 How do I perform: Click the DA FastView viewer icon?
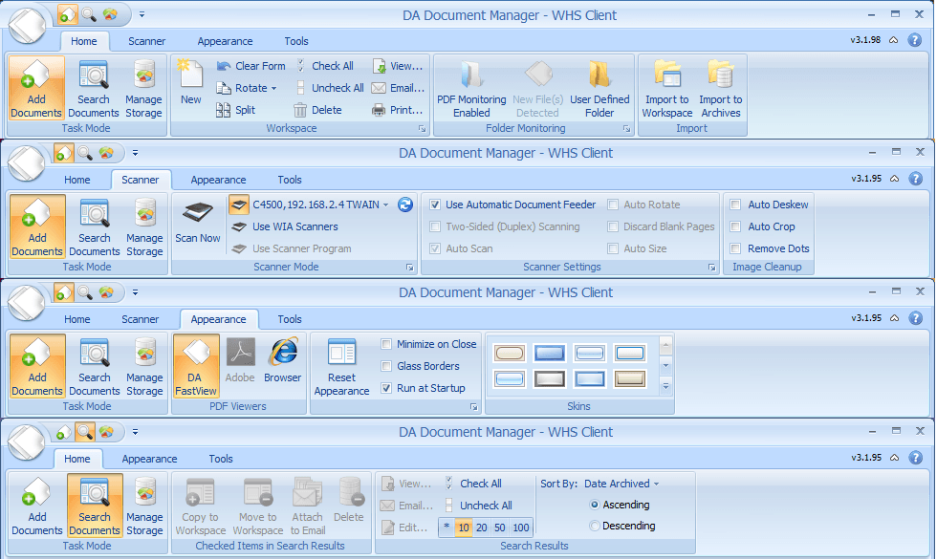click(x=195, y=365)
